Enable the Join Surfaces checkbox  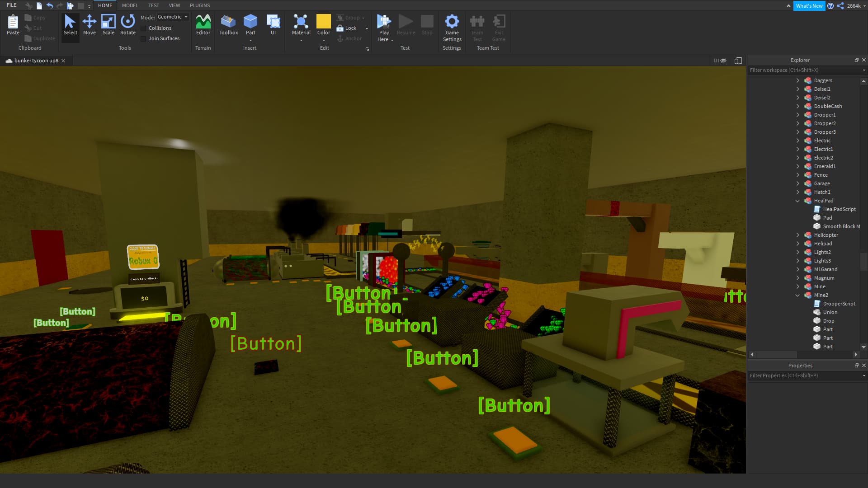click(143, 38)
